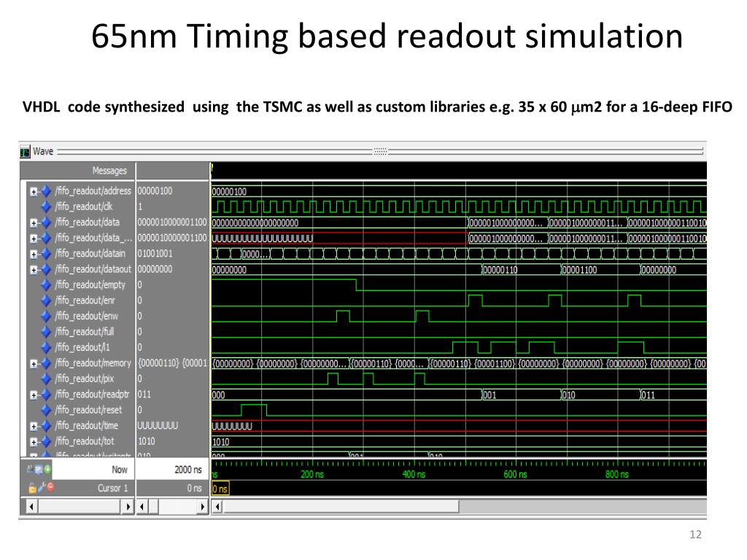The image size is (747, 560).
Task: Click the diamond icon for fifo_readout/time
Action: click(x=46, y=426)
